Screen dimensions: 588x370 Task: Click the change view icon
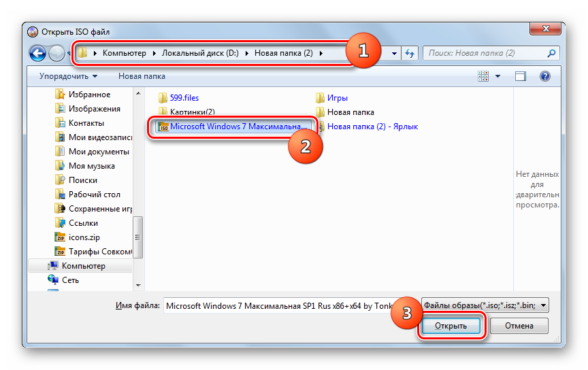click(x=483, y=76)
